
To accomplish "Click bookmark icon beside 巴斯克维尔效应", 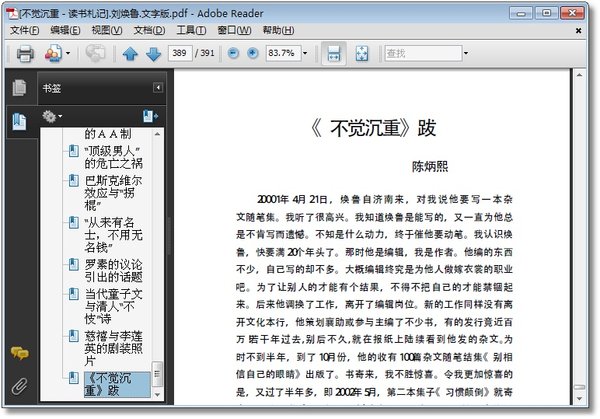I will [73, 180].
